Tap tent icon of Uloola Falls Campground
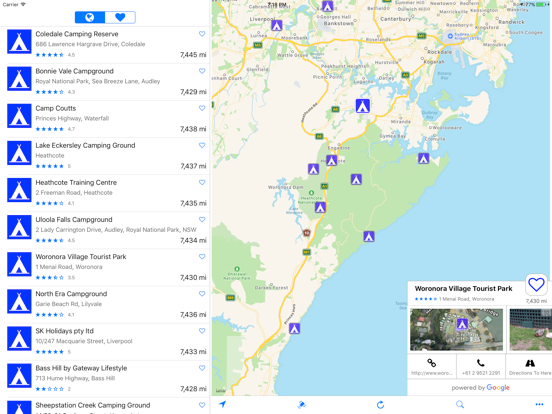Screen dimensions: 552x414 pos(19,227)
